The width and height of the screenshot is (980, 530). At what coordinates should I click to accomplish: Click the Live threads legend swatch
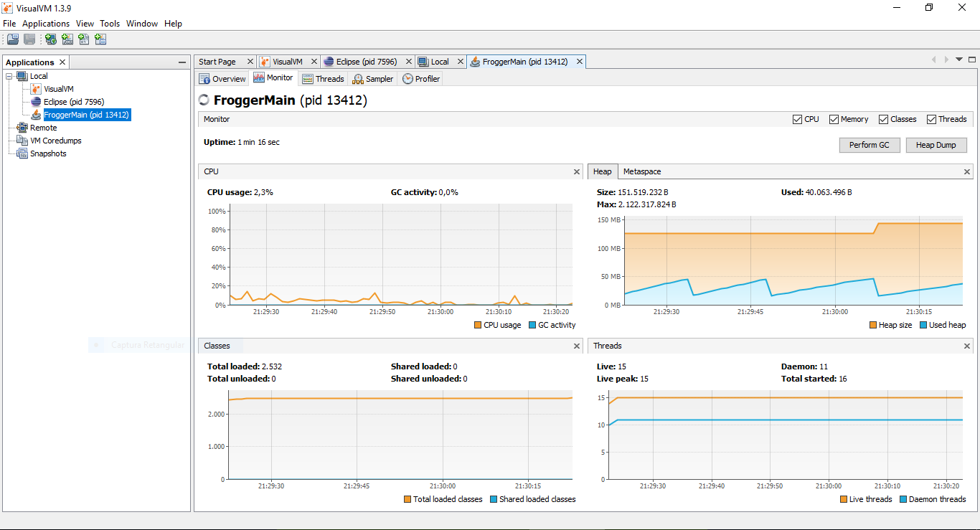[843, 500]
